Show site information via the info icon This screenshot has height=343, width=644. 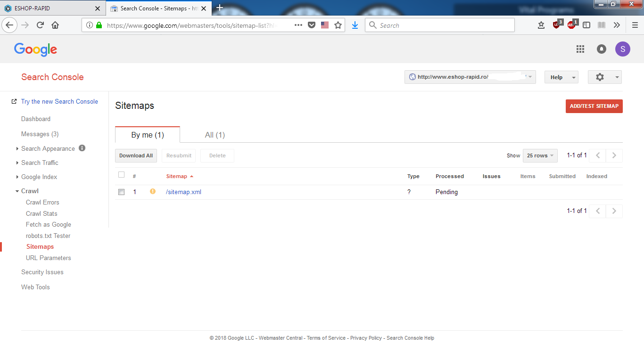(x=90, y=25)
